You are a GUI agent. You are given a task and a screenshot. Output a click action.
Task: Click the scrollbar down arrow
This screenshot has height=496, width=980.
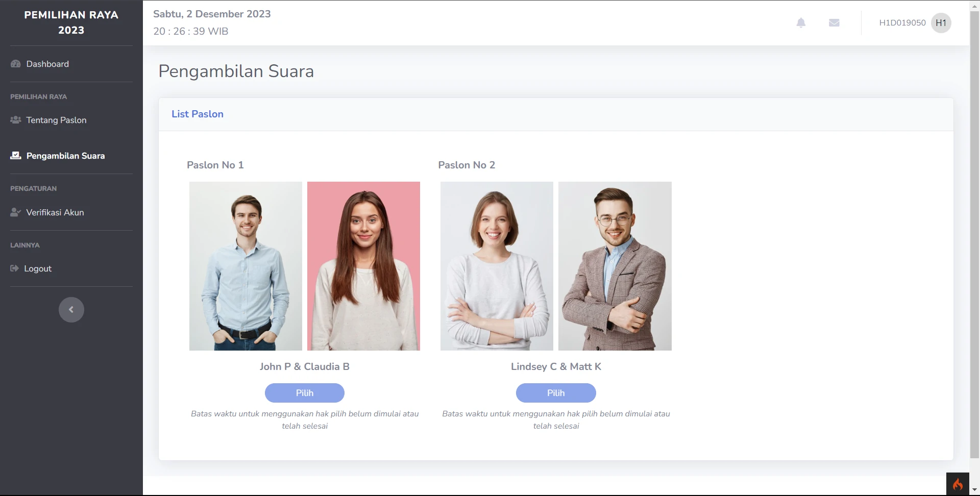[974, 490]
